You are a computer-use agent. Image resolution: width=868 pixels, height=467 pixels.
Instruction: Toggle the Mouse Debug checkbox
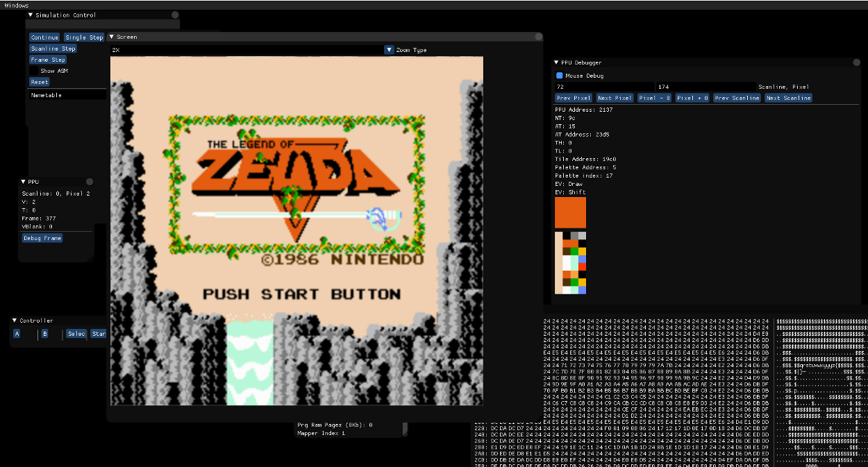[x=559, y=76]
